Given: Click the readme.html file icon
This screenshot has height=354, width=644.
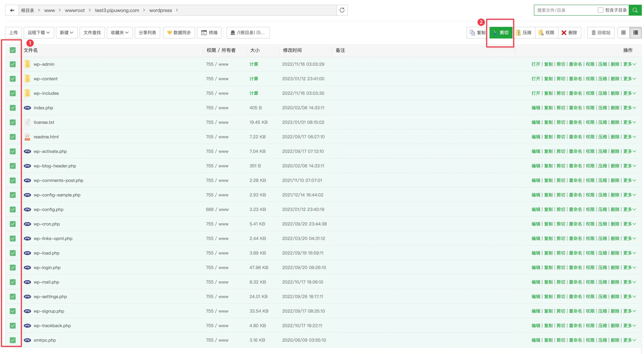Looking at the screenshot, I should pos(27,137).
